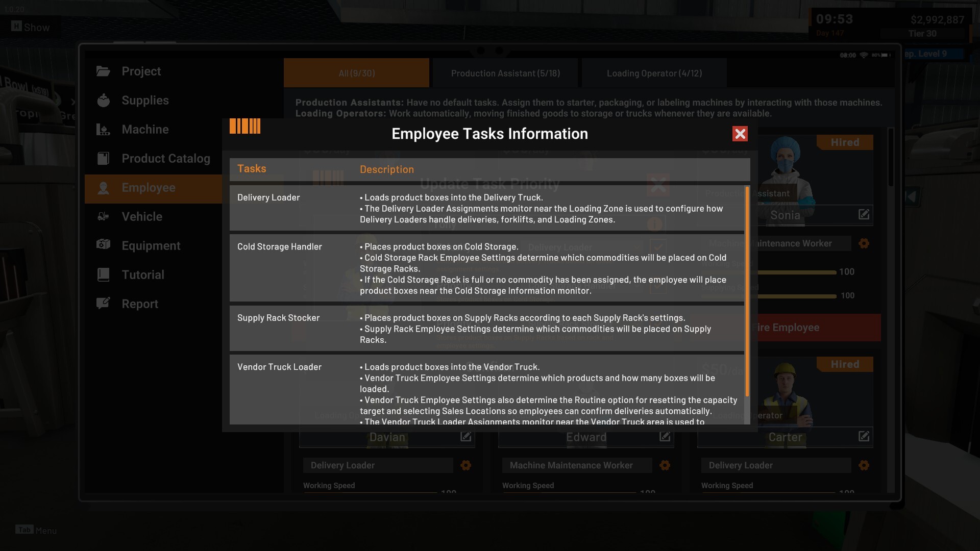Open Sonia's task settings gear
The image size is (980, 551).
tap(864, 243)
